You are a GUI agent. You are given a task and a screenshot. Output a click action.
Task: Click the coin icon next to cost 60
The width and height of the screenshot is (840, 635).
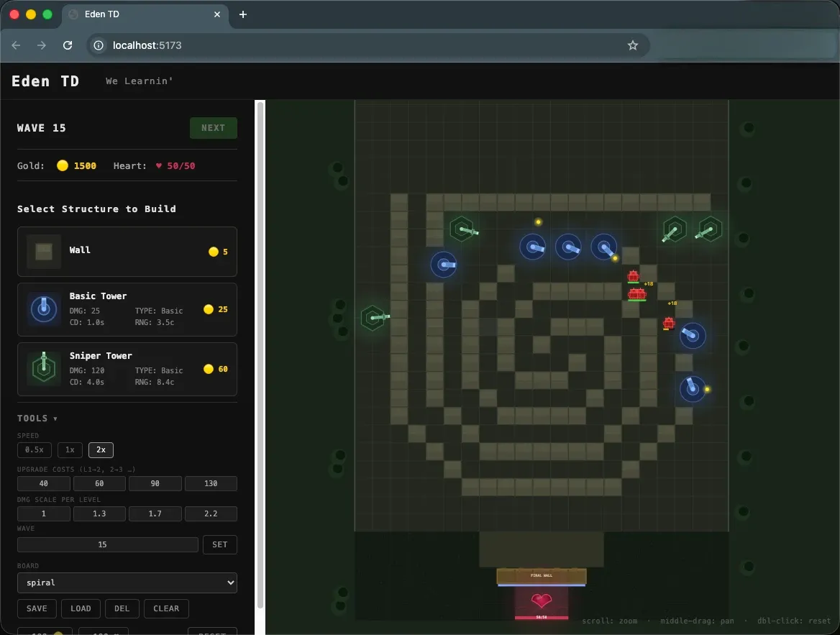pos(209,369)
